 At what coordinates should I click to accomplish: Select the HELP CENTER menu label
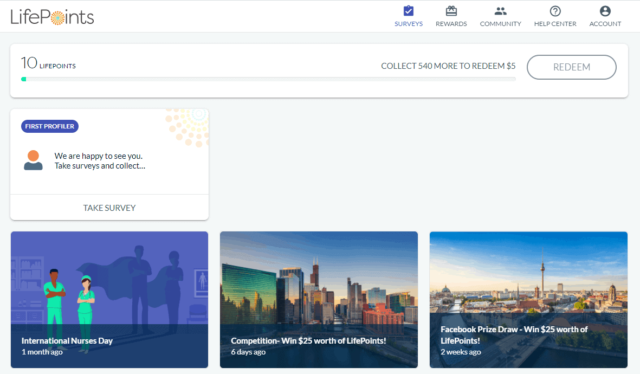[555, 24]
